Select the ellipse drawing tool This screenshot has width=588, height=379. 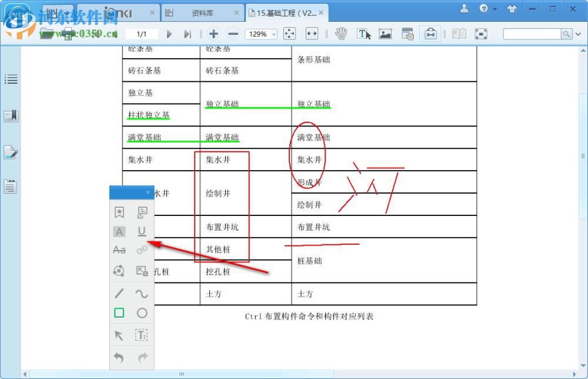[x=141, y=313]
